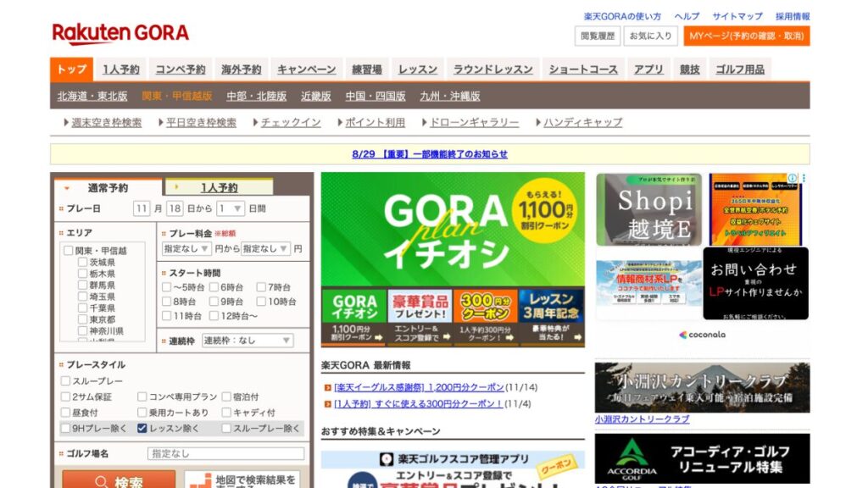868x488 pixels.
Task: Click the Rakuten GORA logo
Action: tap(120, 34)
